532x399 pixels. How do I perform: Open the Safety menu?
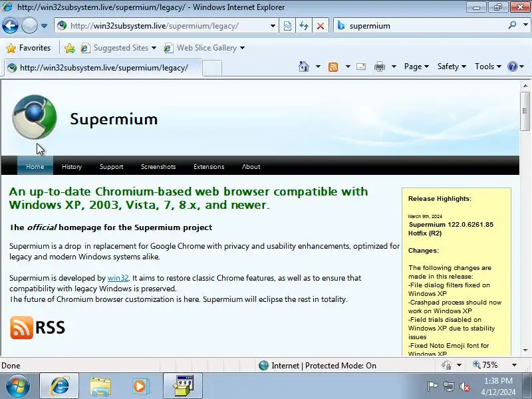point(452,66)
